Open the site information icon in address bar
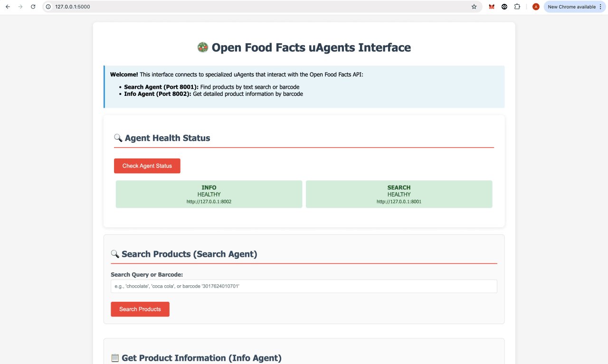Viewport: 608px width, 364px height. tap(48, 7)
